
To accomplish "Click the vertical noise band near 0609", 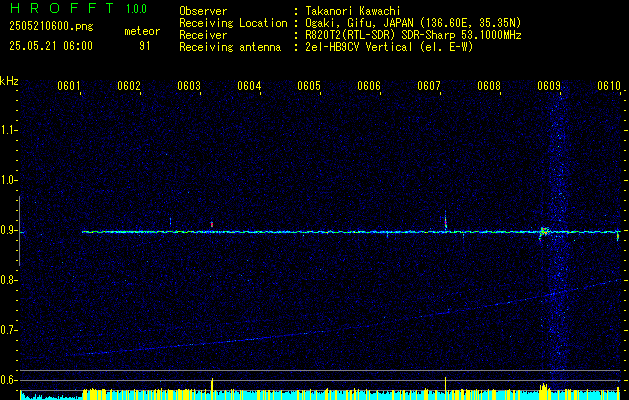I will pyautogui.click(x=558, y=237).
